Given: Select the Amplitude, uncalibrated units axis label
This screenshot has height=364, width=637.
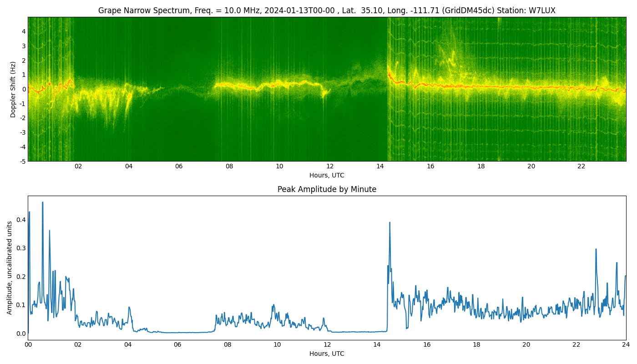Looking at the screenshot, I should pyautogui.click(x=10, y=268).
